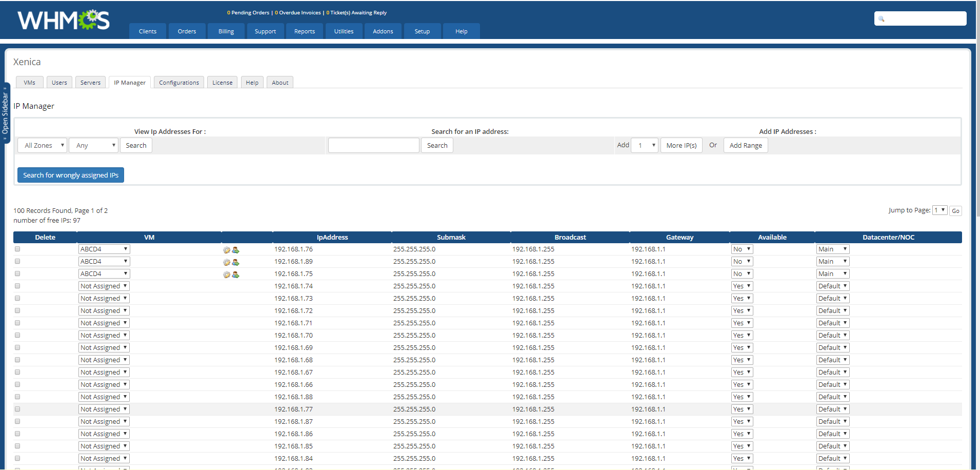Viewport: 980px width, 470px height.
Task: Click Pending Orders link
Action: 248,13
